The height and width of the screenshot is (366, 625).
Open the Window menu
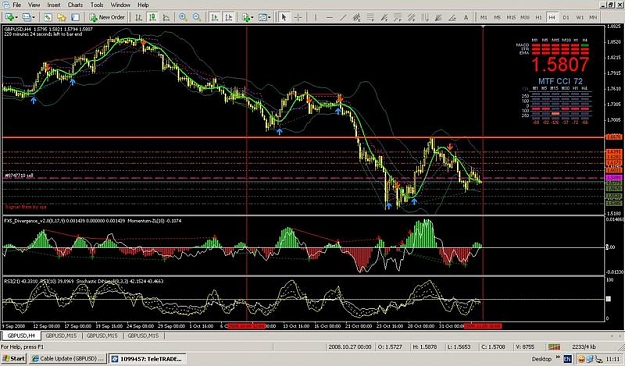[120, 5]
